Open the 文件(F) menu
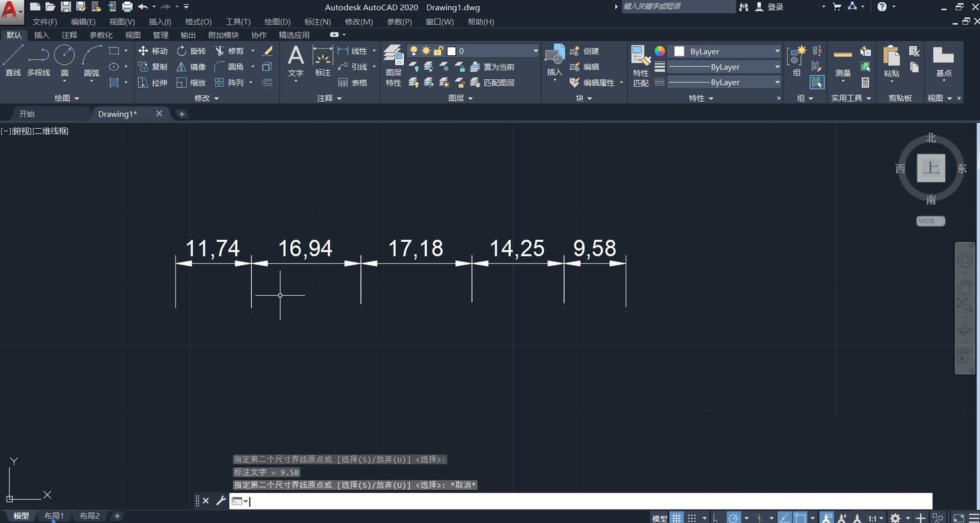The height and width of the screenshot is (523, 980). 45,22
